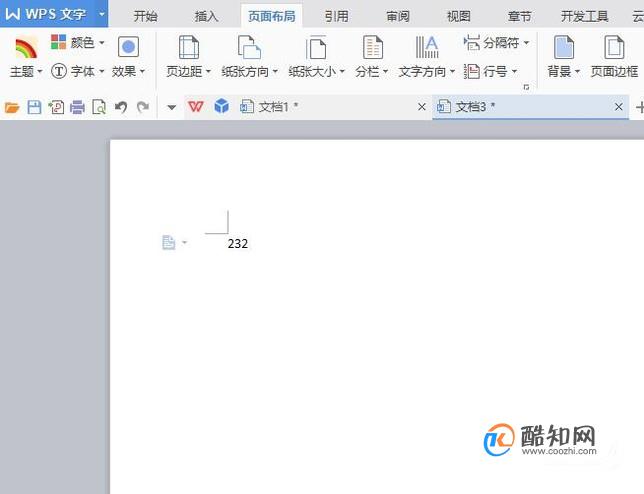The height and width of the screenshot is (494, 644).
Task: Click the 纸张大小 paper size icon
Action: [x=316, y=47]
